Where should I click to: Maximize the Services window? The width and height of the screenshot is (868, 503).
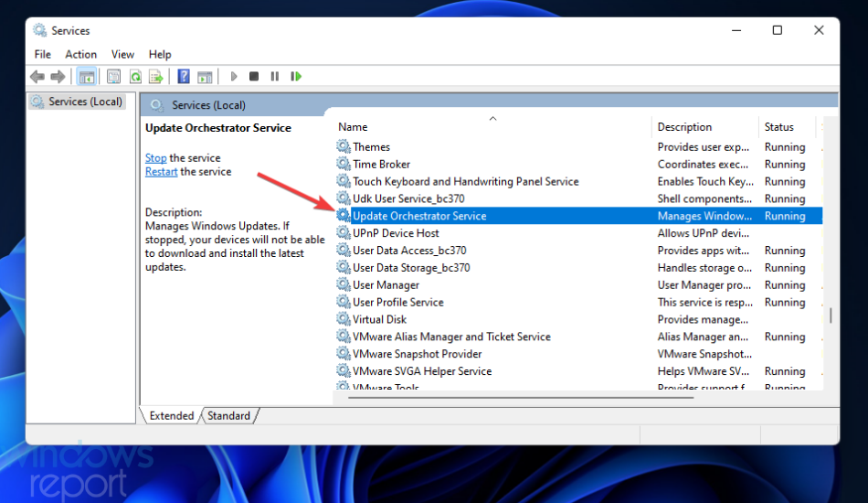(778, 30)
